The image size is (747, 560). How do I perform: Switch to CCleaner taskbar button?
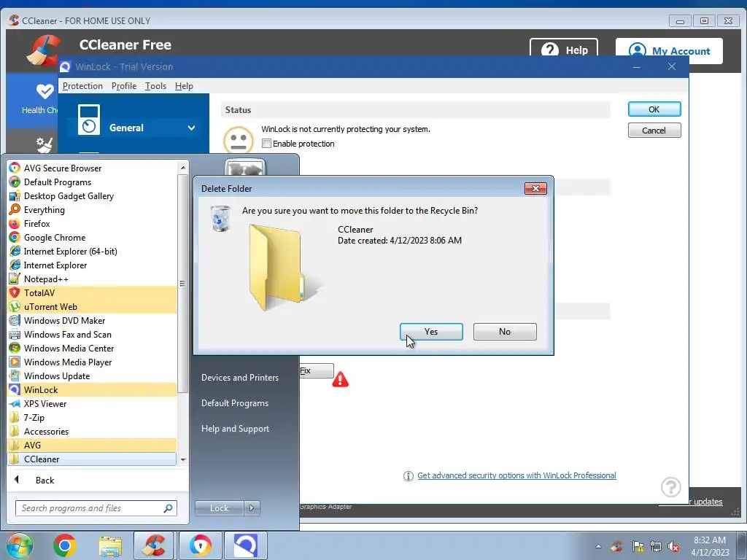tap(153, 545)
